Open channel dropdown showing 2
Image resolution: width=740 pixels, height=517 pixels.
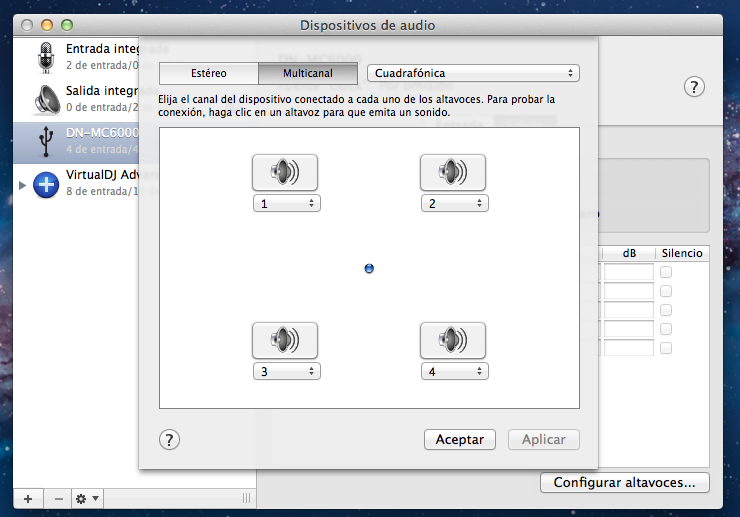click(454, 203)
